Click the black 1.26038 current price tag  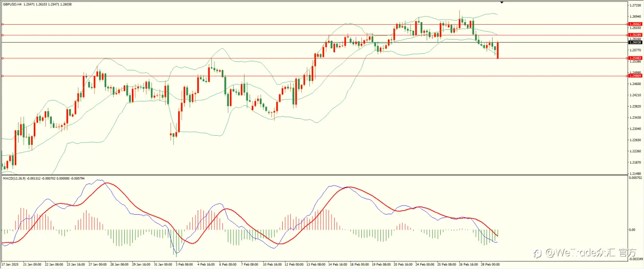pos(635,43)
